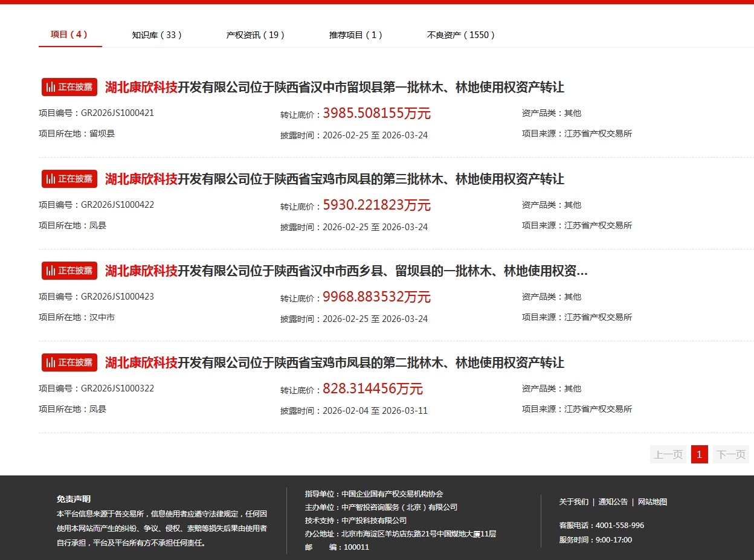754x560 pixels.
Task: Click the location 项目所在地:留坝县
Action: point(77,134)
